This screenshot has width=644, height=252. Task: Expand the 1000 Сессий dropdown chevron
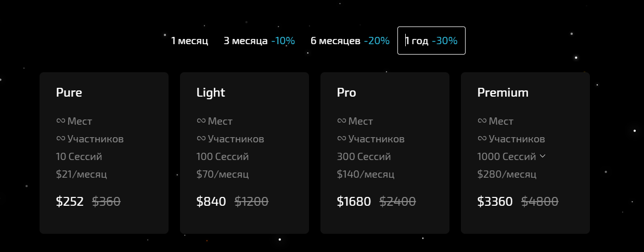pos(543,156)
